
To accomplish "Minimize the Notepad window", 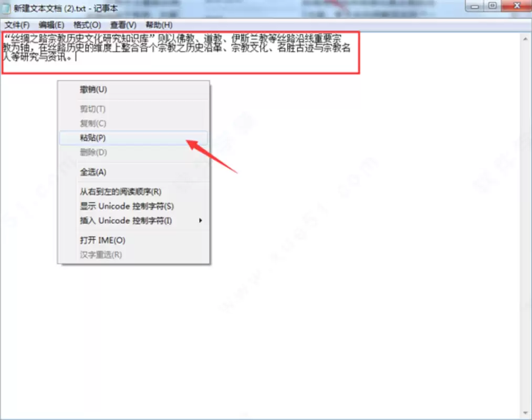I will [476, 6].
